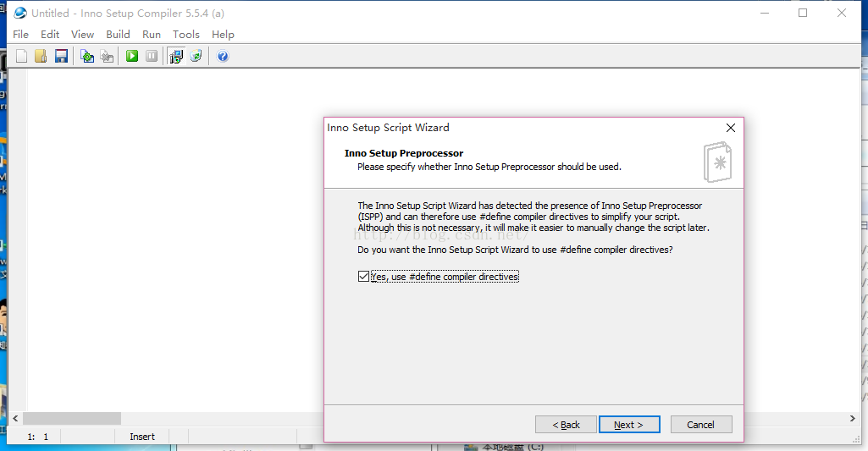Click the horizontal scrollbar left arrow
This screenshot has width=868, height=451.
tap(15, 418)
